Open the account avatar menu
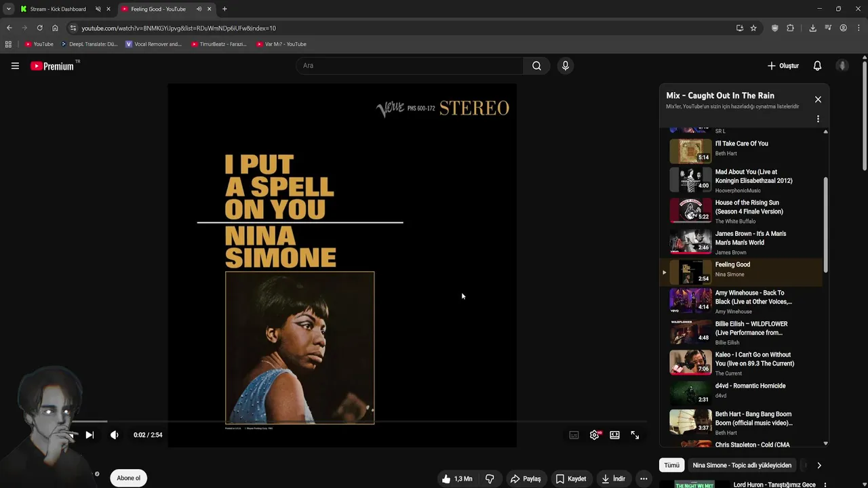The height and width of the screenshot is (488, 868). 842,66
